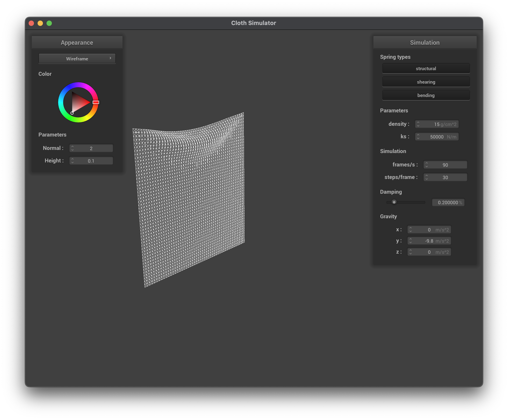This screenshot has width=508, height=420.
Task: Click the color triangle selector handle
Action: 72,113
